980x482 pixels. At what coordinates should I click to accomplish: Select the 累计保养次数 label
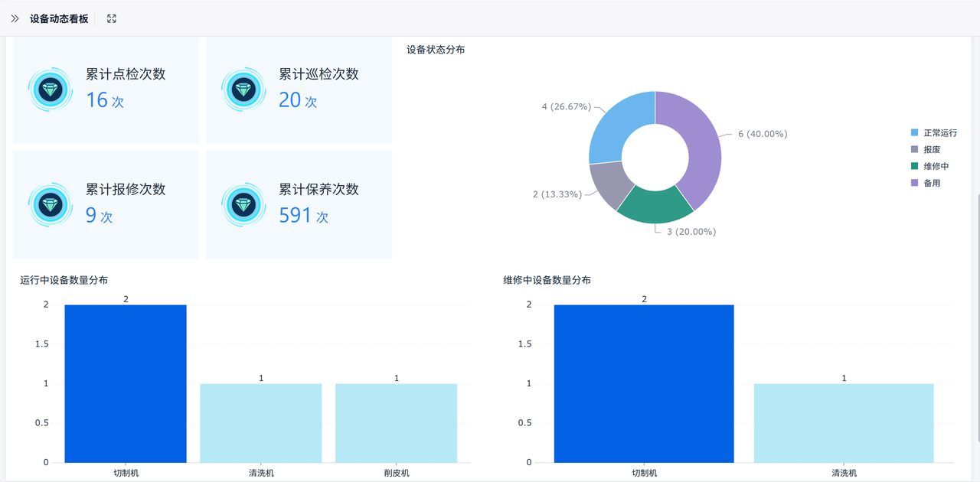pos(318,189)
